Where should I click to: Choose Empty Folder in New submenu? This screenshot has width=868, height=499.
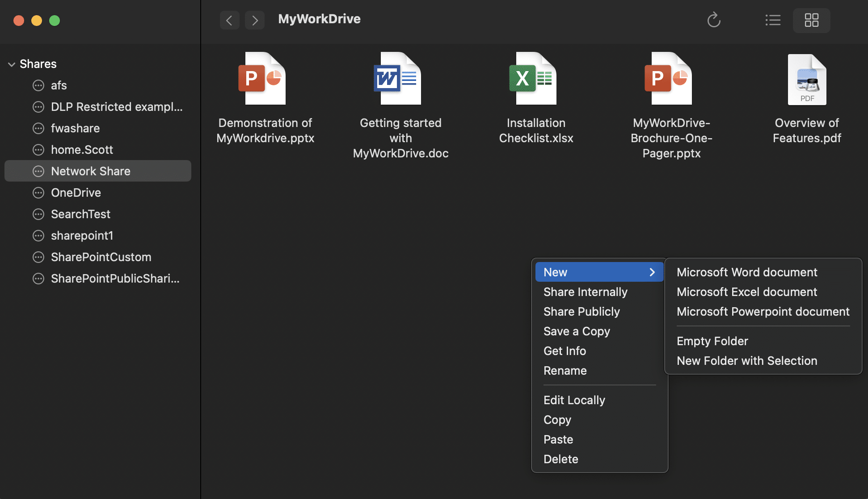[x=712, y=341]
